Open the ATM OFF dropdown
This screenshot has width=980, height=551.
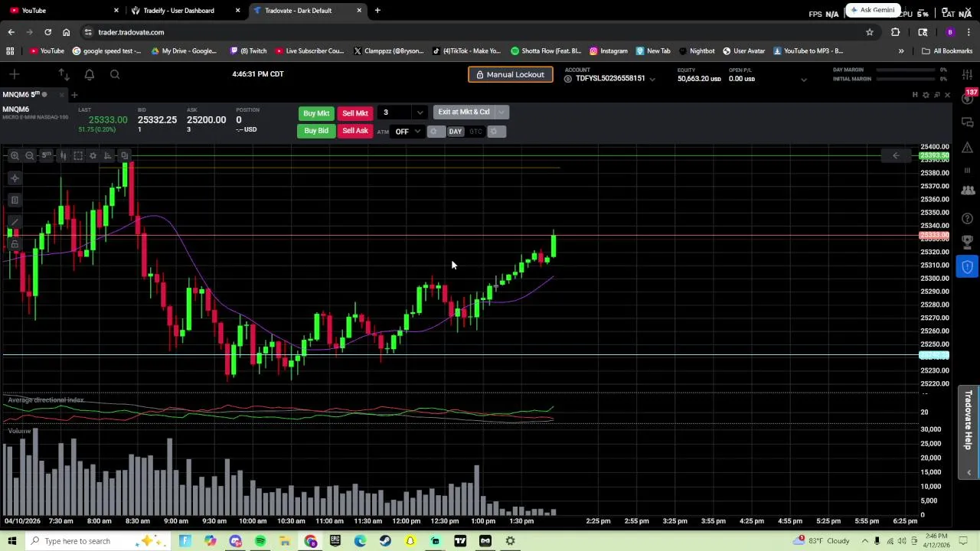pyautogui.click(x=408, y=132)
